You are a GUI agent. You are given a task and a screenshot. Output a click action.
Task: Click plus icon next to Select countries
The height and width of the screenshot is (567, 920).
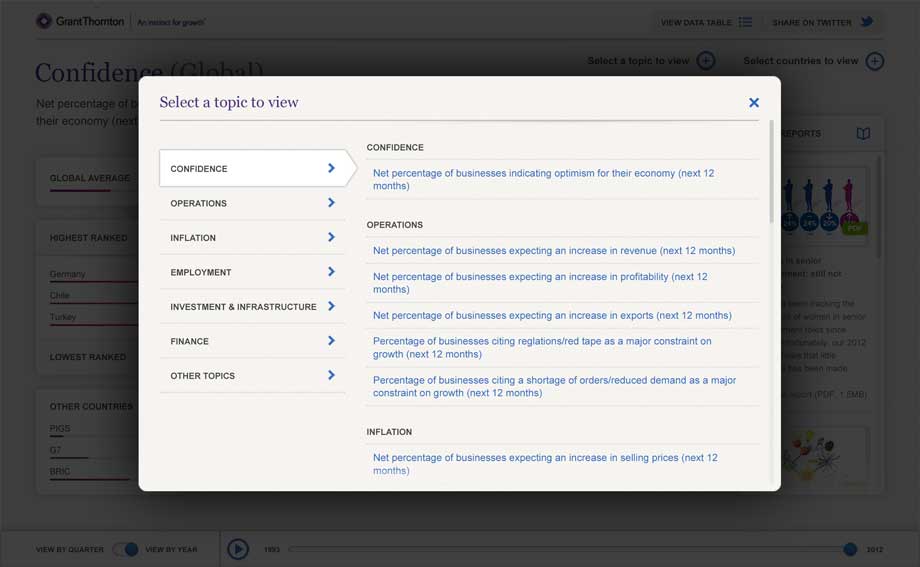875,61
